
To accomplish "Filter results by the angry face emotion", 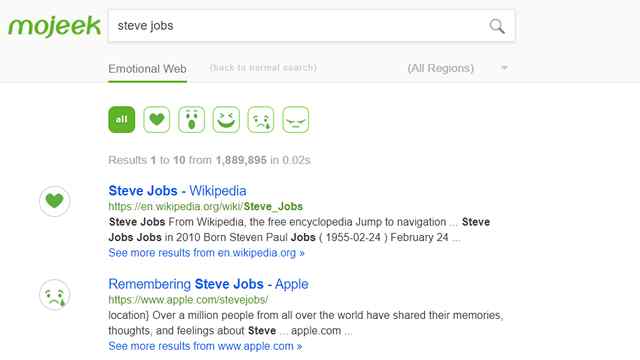I will [296, 120].
